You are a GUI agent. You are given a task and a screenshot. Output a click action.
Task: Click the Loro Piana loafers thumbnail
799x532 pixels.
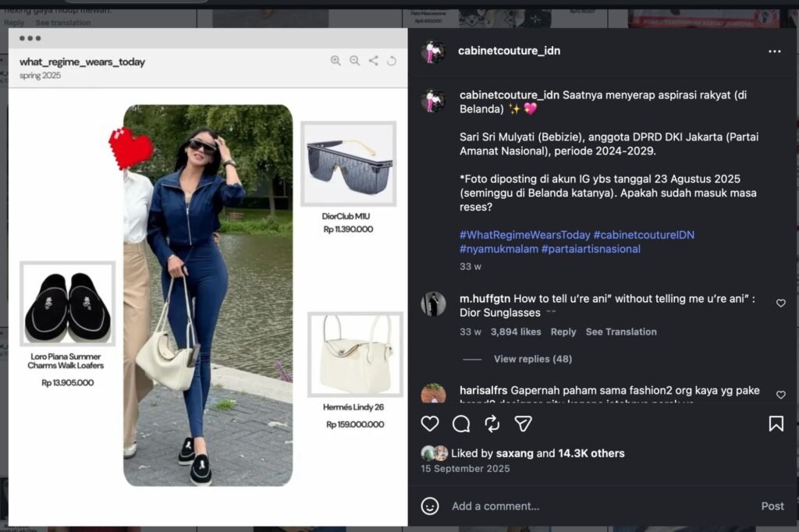[x=67, y=303]
